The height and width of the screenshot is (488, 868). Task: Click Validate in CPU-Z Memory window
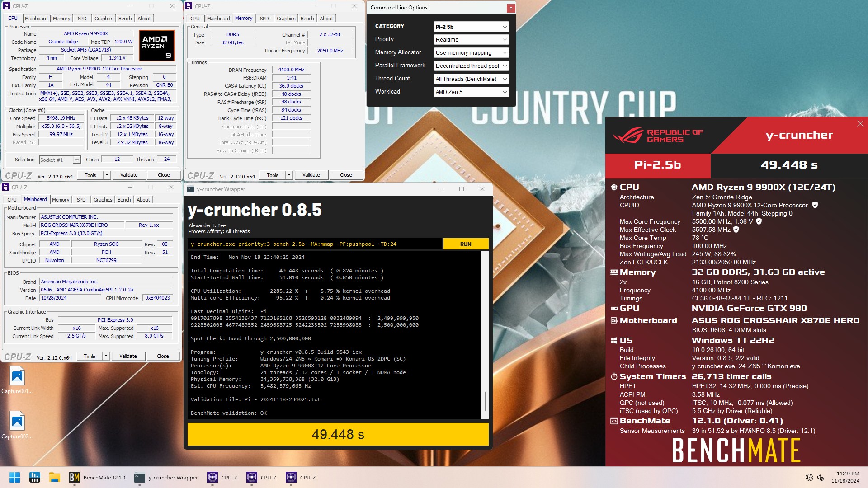(x=311, y=175)
